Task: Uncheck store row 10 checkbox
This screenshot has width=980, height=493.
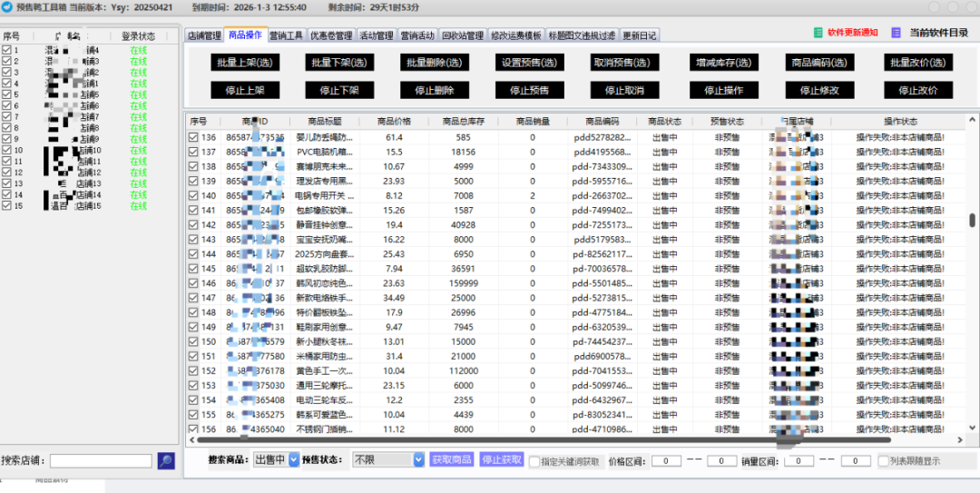Action: click(7, 150)
